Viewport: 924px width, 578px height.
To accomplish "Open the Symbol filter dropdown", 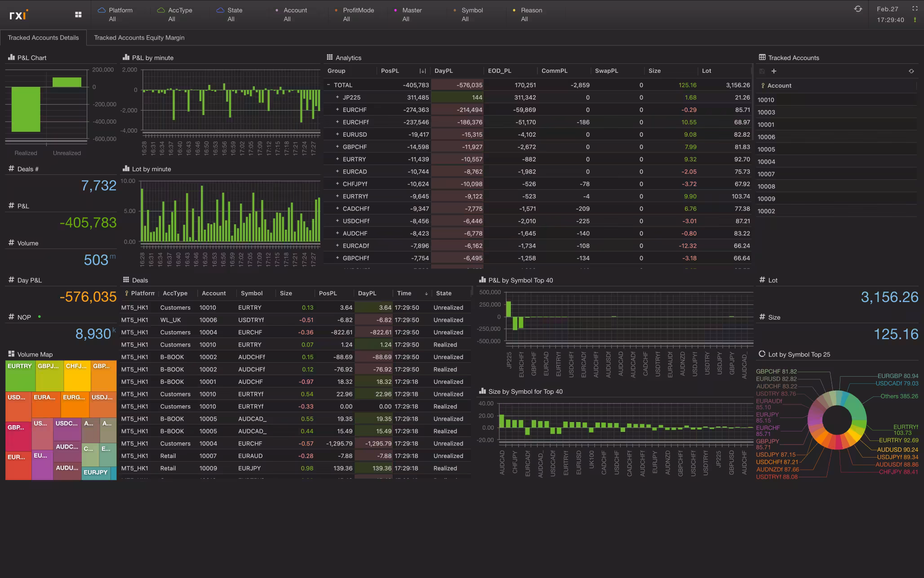I will coord(471,14).
